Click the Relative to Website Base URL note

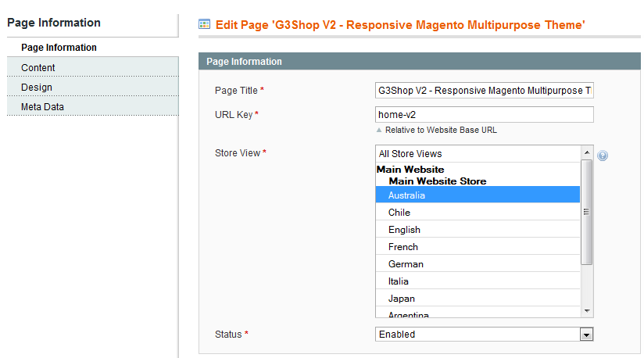coord(441,130)
